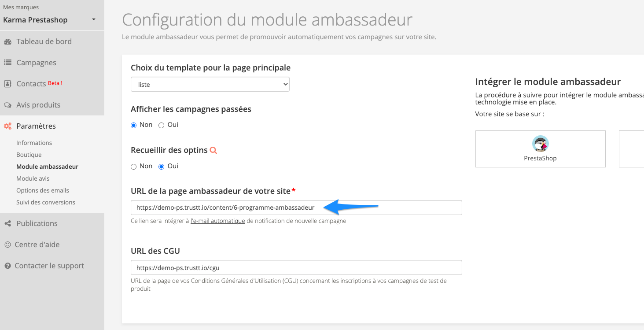
Task: Click the Centre d'aide smiley icon
Action: [x=7, y=245]
